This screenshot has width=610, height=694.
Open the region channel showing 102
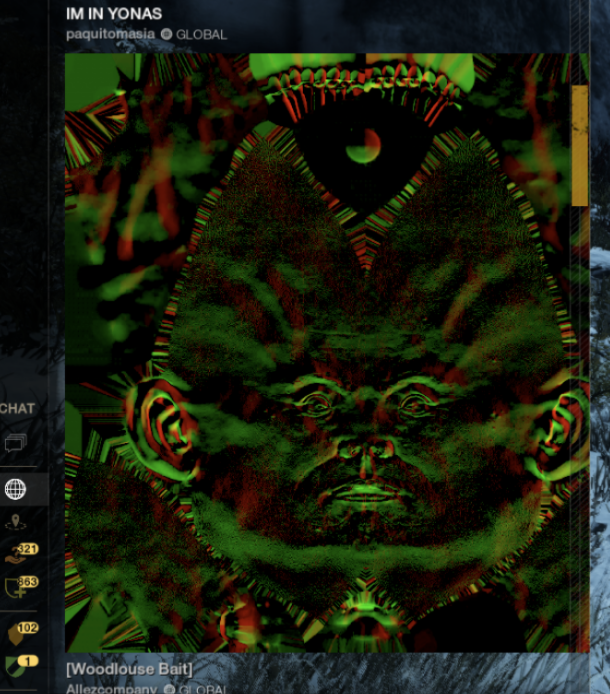point(16,635)
